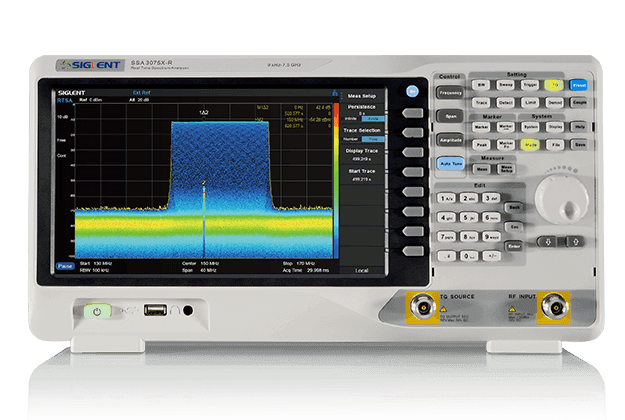
Task: Toggle the yellow TG key
Action: (x=554, y=85)
